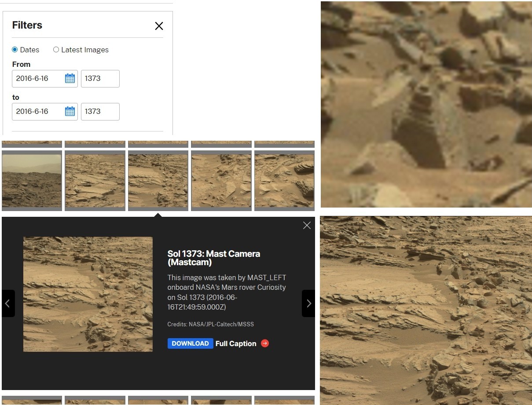Select the Latest Images radio button

(x=56, y=50)
